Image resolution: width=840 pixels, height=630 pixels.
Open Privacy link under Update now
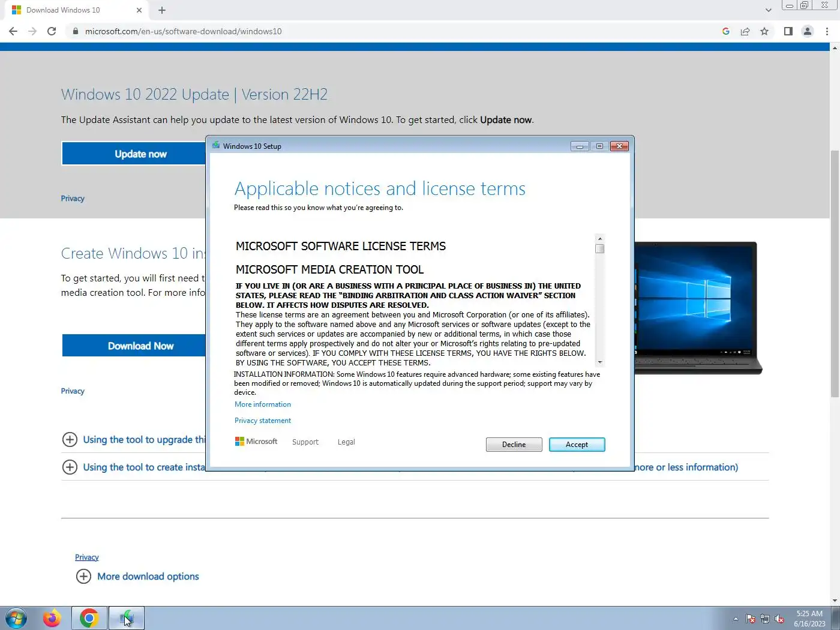click(x=73, y=199)
